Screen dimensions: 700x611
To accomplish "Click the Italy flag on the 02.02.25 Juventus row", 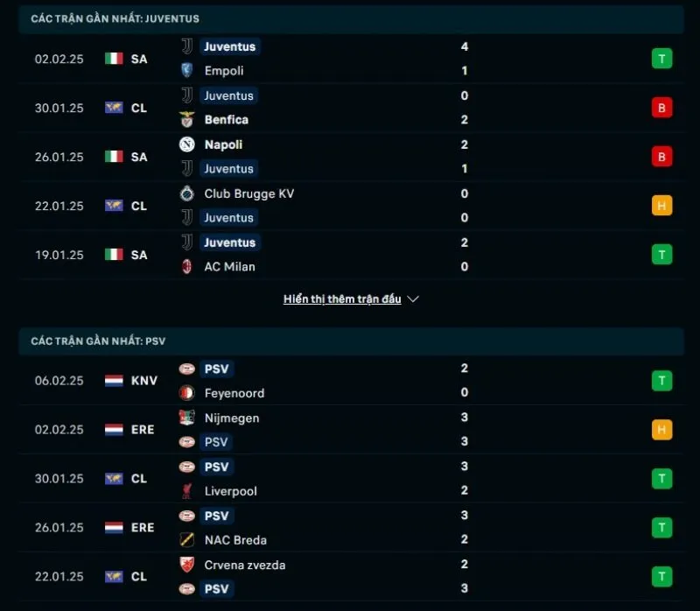I will click(x=114, y=59).
